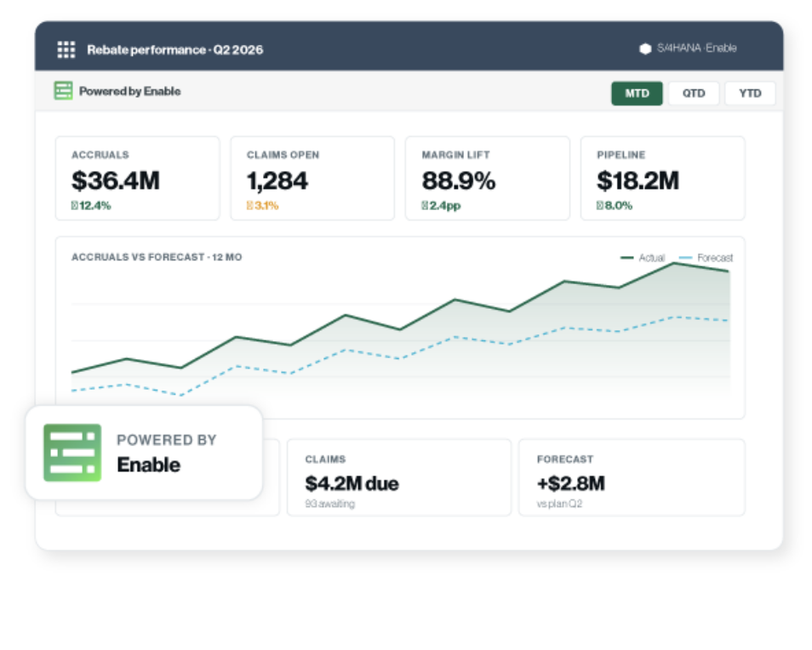
Task: Click the $4.2M due claims value
Action: [352, 483]
